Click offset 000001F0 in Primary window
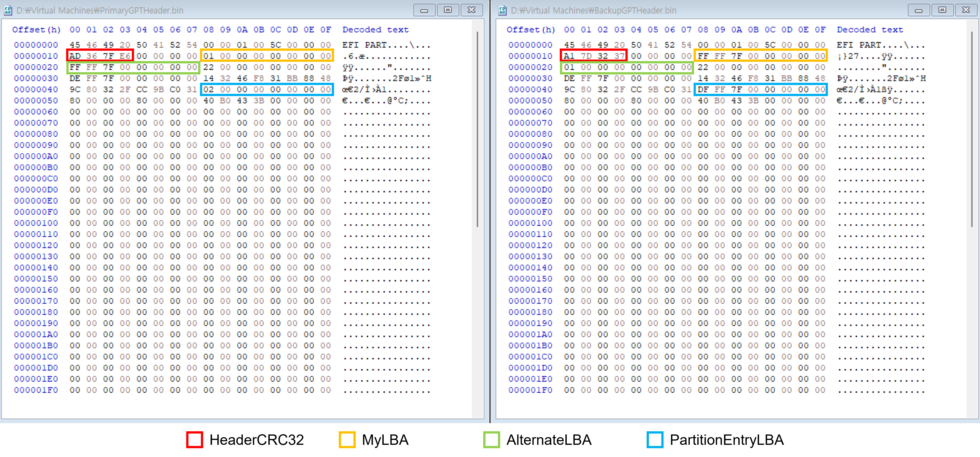This screenshot has width=980, height=457. [36, 390]
